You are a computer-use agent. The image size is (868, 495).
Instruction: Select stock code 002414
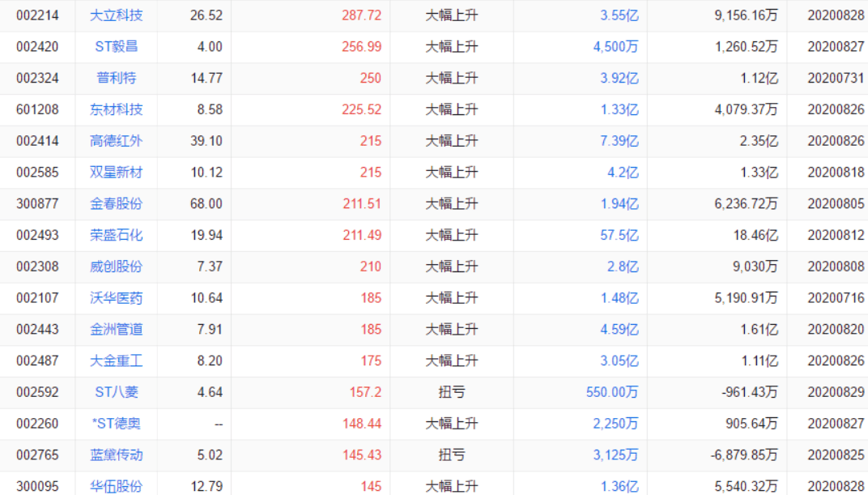click(37, 141)
